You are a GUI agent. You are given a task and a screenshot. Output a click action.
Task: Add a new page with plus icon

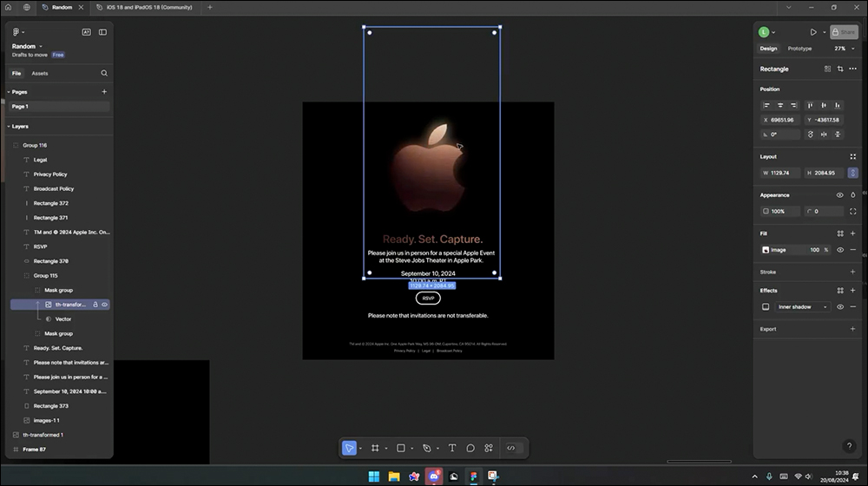(104, 92)
